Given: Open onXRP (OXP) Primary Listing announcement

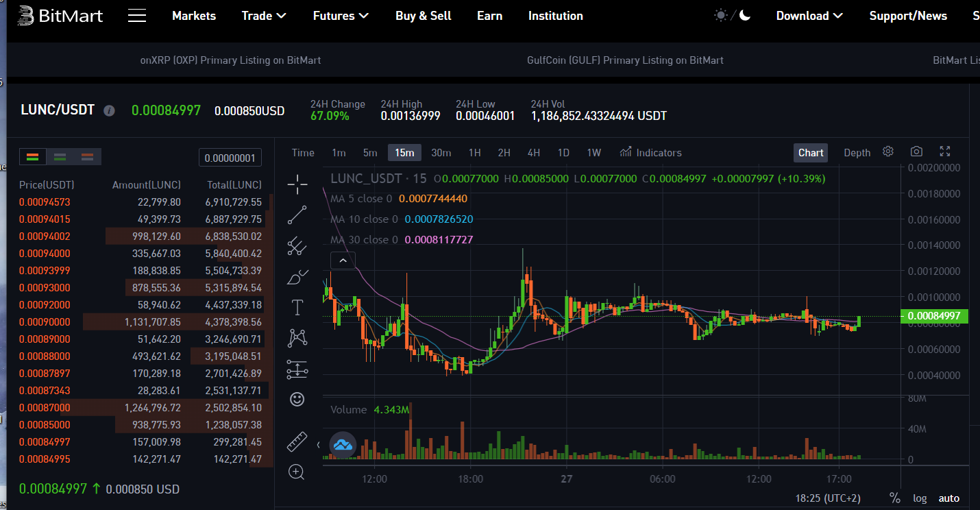Looking at the screenshot, I should pos(230,60).
